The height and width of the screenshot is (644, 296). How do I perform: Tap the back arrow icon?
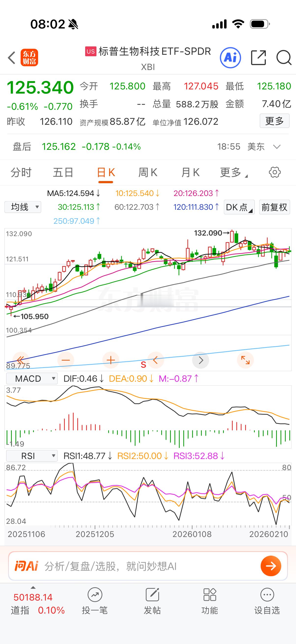point(12,58)
